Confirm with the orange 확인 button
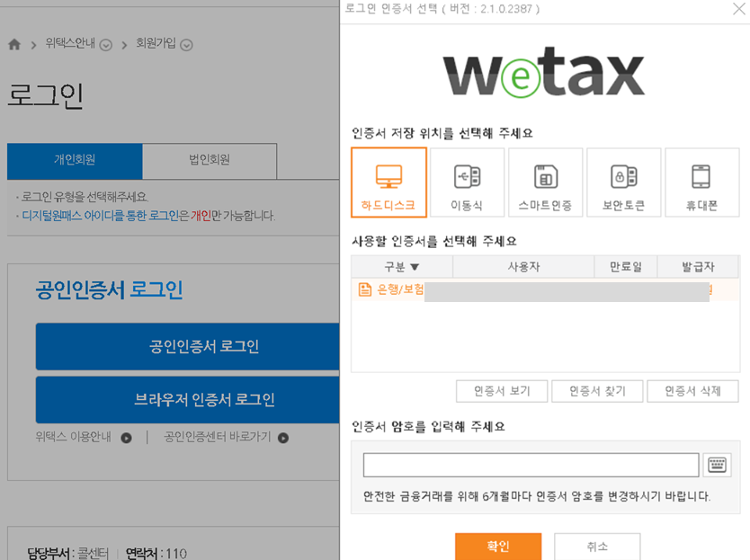Image resolution: width=750 pixels, height=560 pixels. click(x=498, y=547)
